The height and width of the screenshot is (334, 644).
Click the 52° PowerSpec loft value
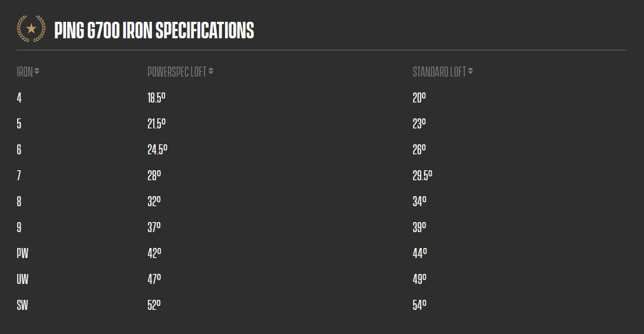(154, 305)
